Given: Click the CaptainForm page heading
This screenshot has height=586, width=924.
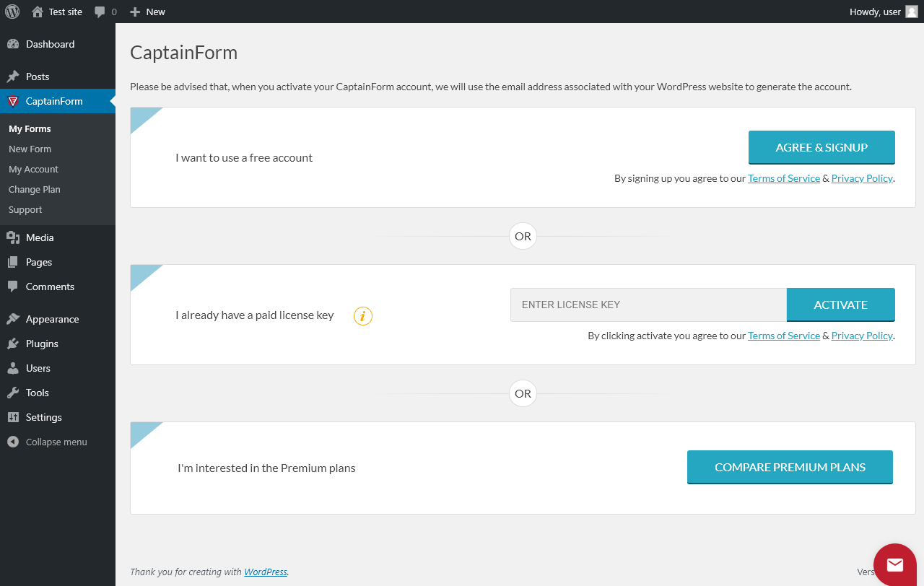Looking at the screenshot, I should 183,53.
